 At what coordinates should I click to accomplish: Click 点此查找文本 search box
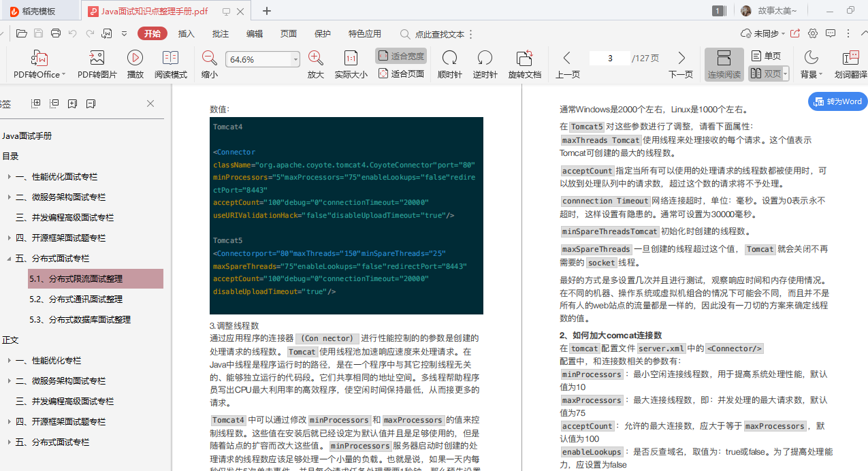[433, 34]
